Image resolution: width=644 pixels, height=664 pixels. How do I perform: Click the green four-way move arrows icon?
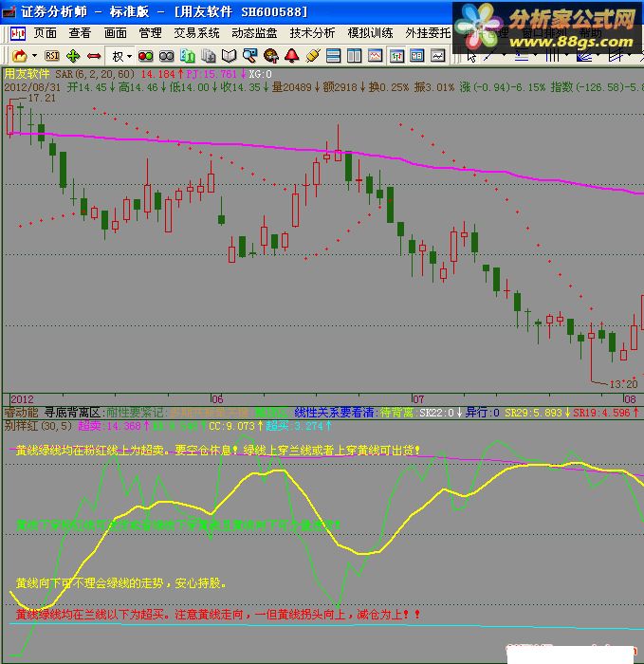(x=73, y=56)
